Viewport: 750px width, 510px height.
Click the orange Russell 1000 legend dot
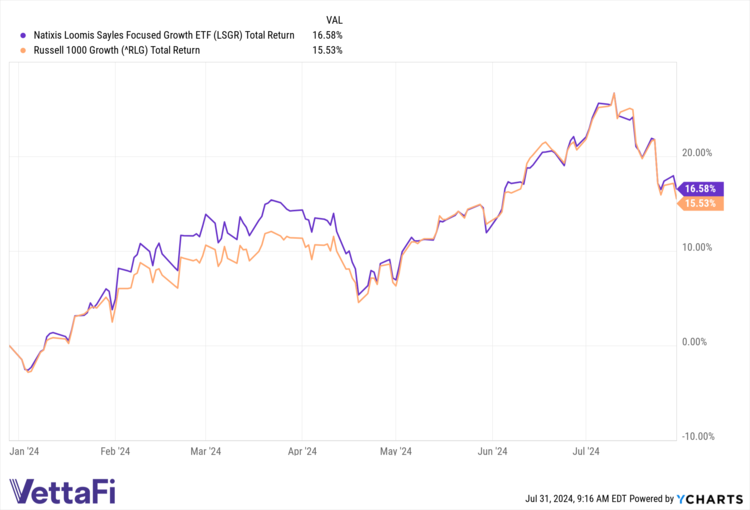pyautogui.click(x=10, y=50)
